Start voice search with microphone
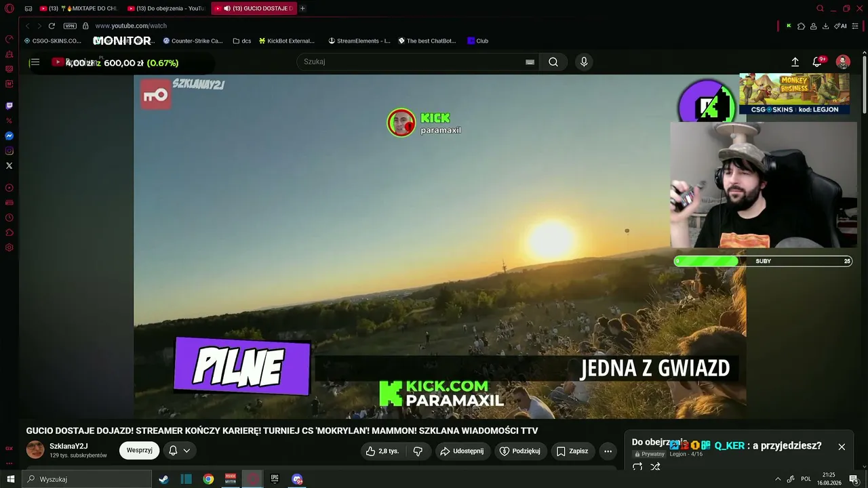Viewport: 868px width, 488px height. pyautogui.click(x=584, y=62)
